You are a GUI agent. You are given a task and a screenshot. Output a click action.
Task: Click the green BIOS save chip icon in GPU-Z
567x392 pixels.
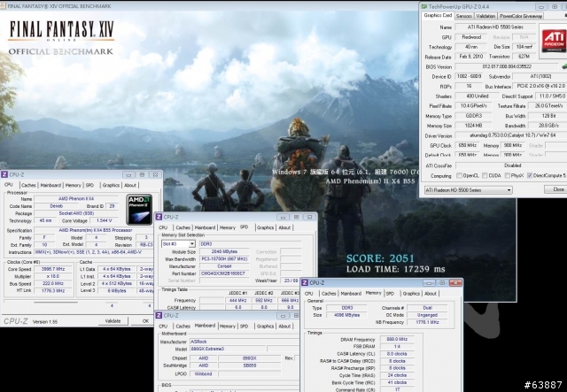point(564,66)
